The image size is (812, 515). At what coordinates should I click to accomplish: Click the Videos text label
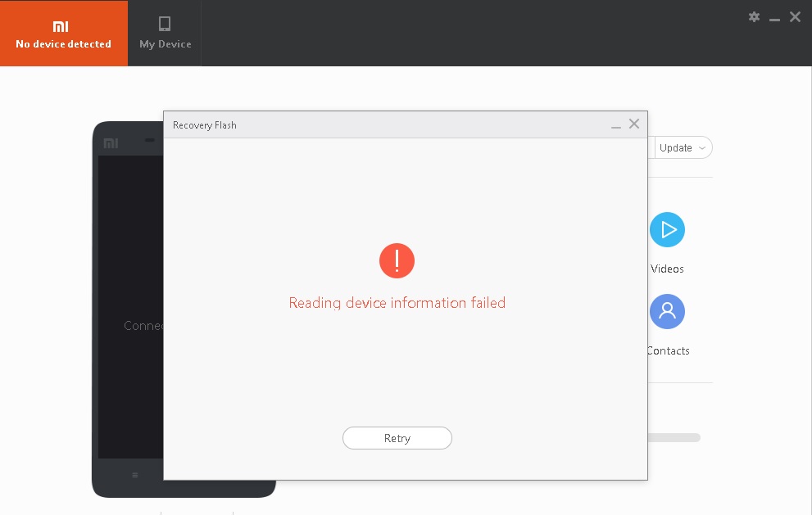coord(667,269)
